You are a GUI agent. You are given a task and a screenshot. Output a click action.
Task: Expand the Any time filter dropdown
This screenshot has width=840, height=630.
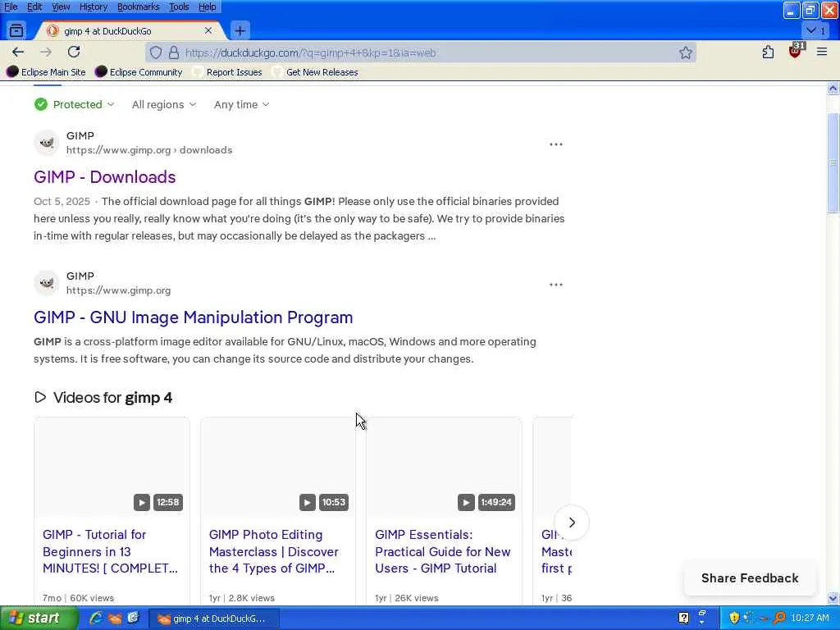[x=242, y=104]
